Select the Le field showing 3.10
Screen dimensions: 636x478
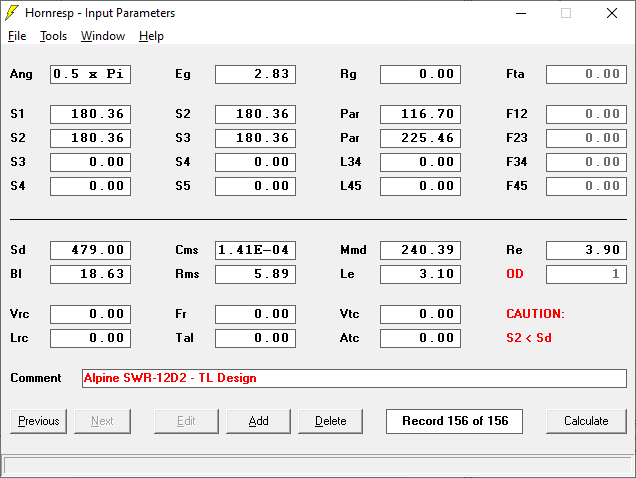click(420, 274)
